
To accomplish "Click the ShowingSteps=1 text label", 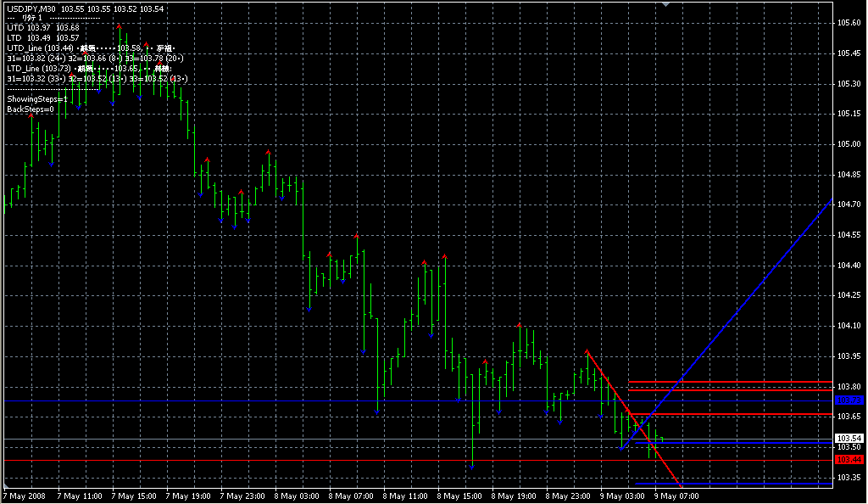I will [x=37, y=99].
